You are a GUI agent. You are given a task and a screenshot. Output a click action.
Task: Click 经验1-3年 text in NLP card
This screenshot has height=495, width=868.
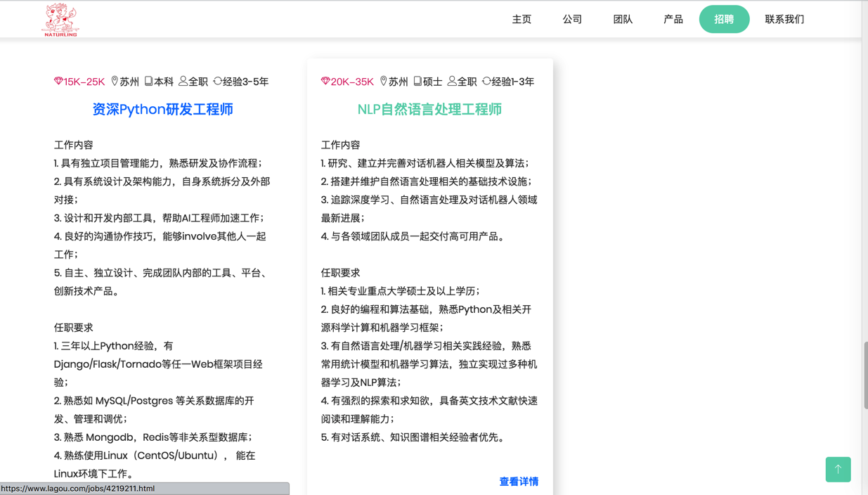[513, 82]
